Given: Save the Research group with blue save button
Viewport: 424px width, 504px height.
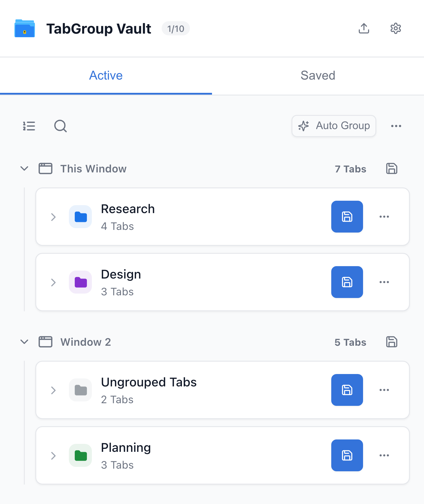Looking at the screenshot, I should click(347, 217).
